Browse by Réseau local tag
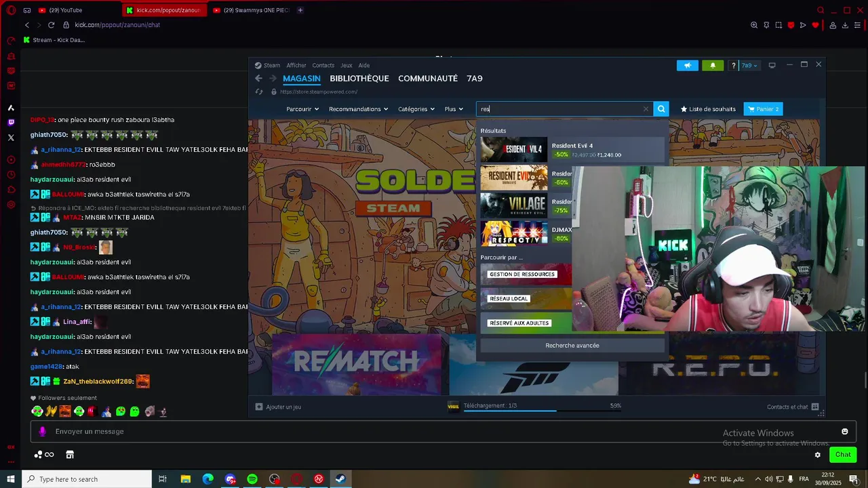The width and height of the screenshot is (868, 488). [526, 299]
